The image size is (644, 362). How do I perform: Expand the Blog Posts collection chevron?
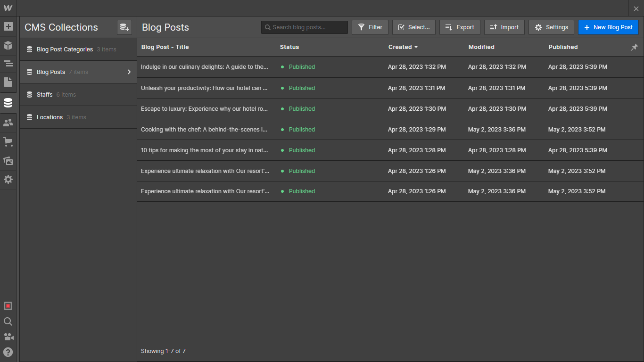click(x=129, y=72)
